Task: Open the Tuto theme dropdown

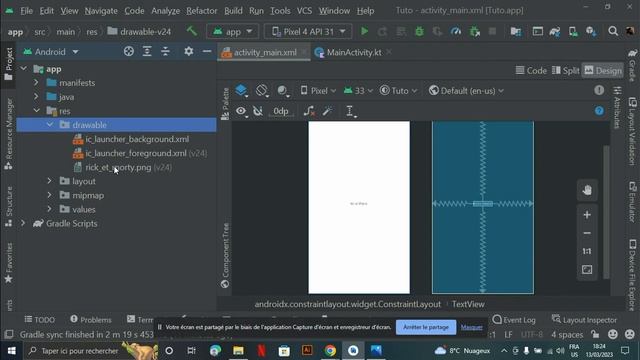Action: (398, 91)
